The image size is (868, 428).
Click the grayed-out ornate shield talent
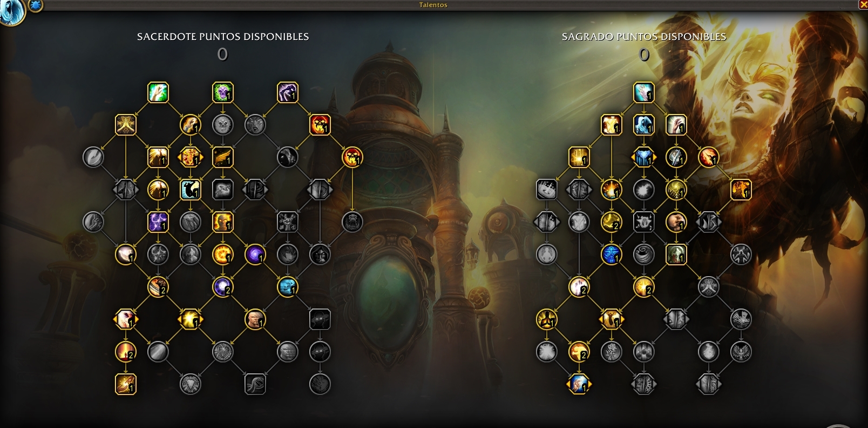(x=191, y=384)
